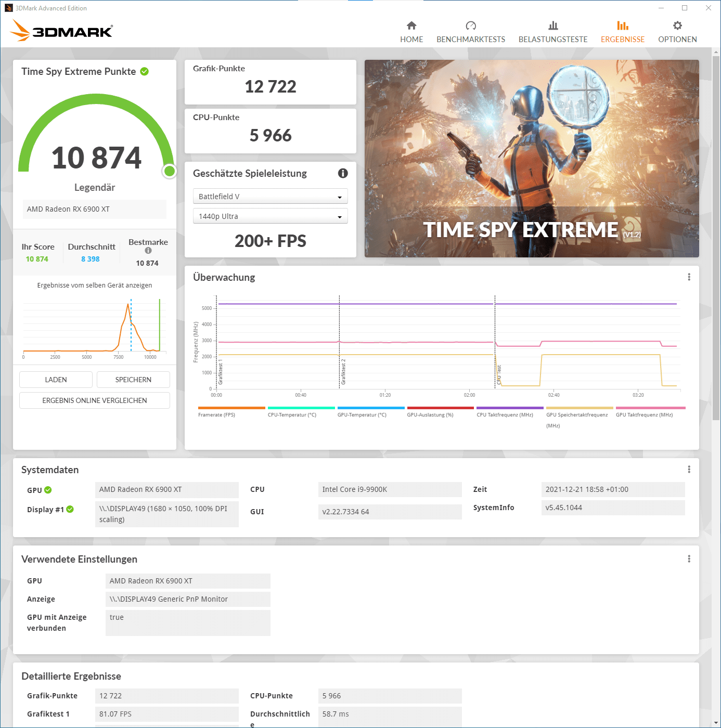
Task: Click ERGEBNIS ONLINE VERGLEICHEN button
Action: click(x=95, y=400)
